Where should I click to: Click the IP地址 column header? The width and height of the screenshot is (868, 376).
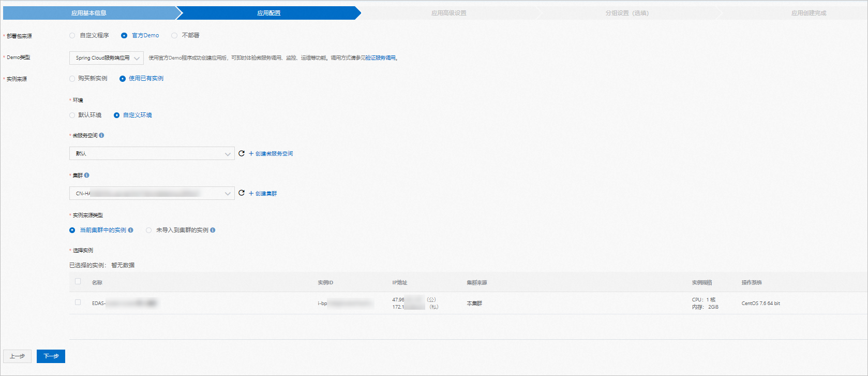(x=400, y=283)
